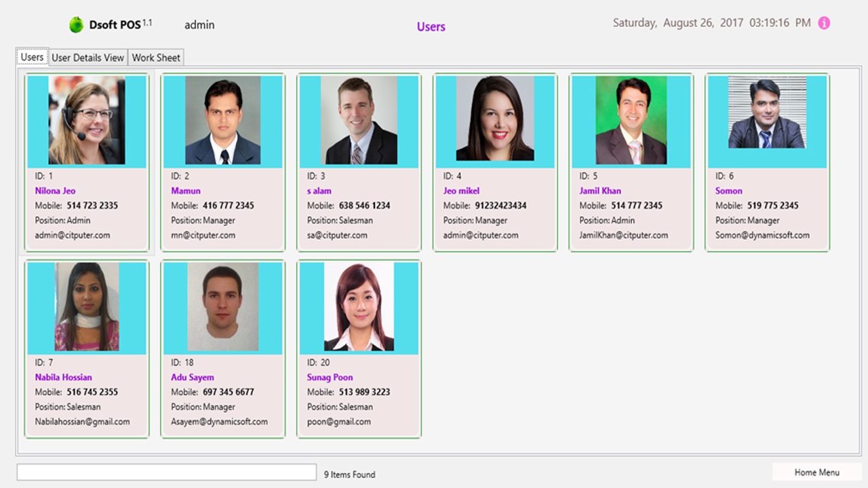Click Nabila Hossian's profile photo
The image size is (868, 488).
[x=87, y=307]
